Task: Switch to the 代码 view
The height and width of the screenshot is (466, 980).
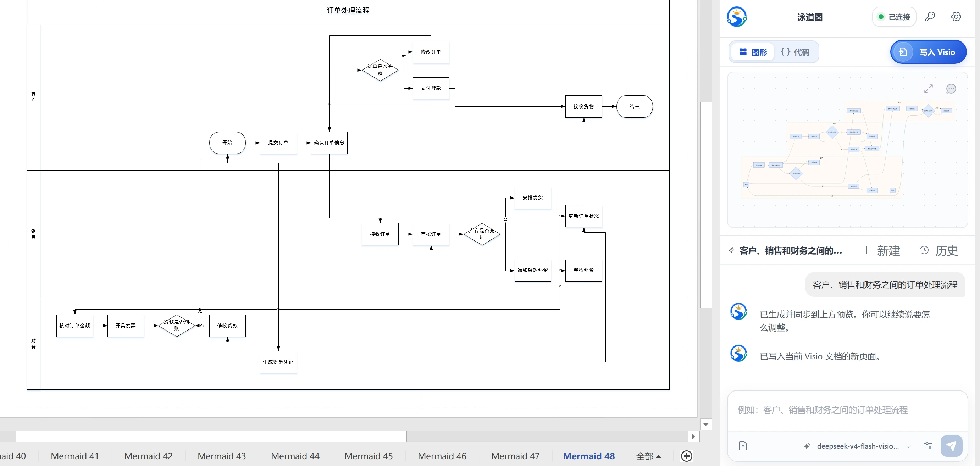Action: click(795, 52)
